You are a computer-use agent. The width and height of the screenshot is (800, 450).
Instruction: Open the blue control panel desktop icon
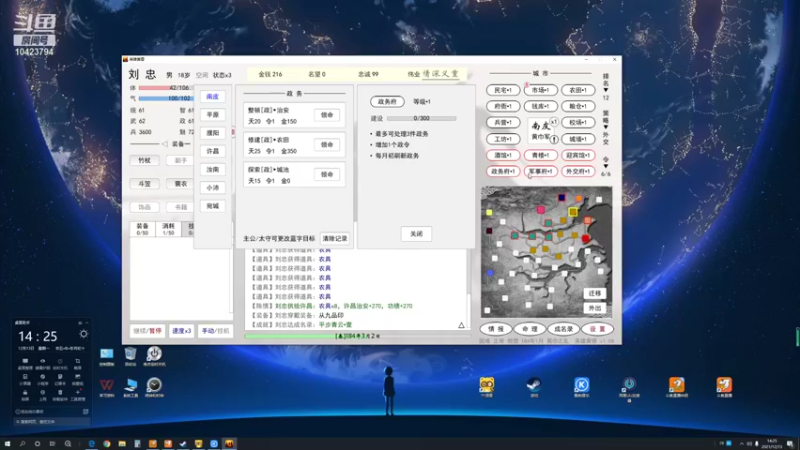click(107, 355)
